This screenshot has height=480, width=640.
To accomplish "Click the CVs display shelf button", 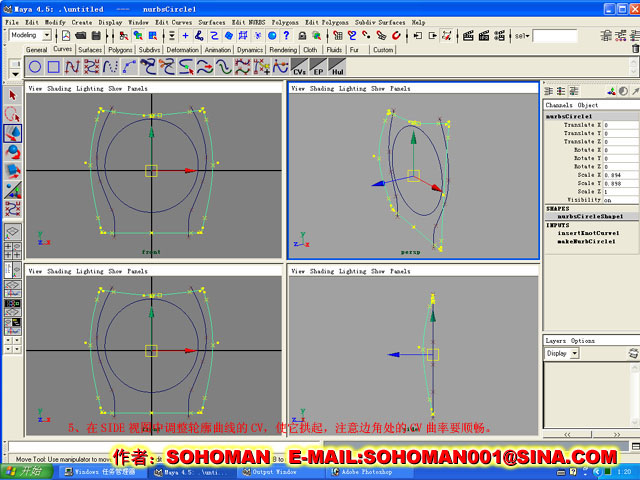I will 299,67.
